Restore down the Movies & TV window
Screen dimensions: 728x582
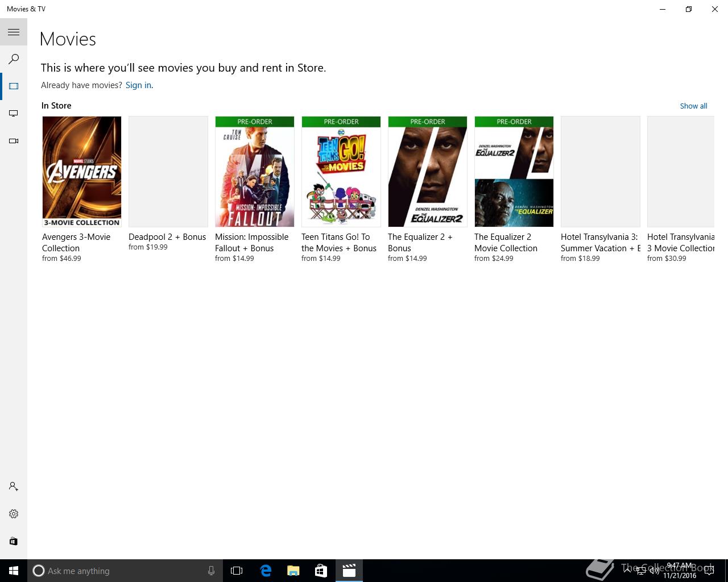click(x=689, y=9)
